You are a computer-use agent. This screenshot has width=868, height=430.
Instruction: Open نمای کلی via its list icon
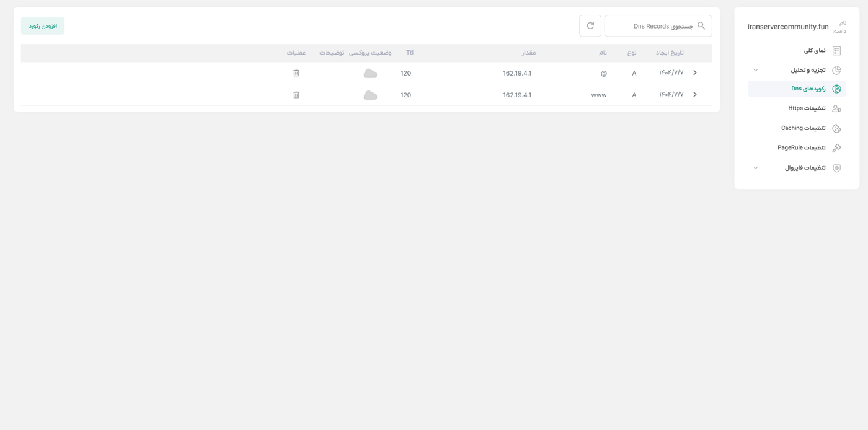837,50
